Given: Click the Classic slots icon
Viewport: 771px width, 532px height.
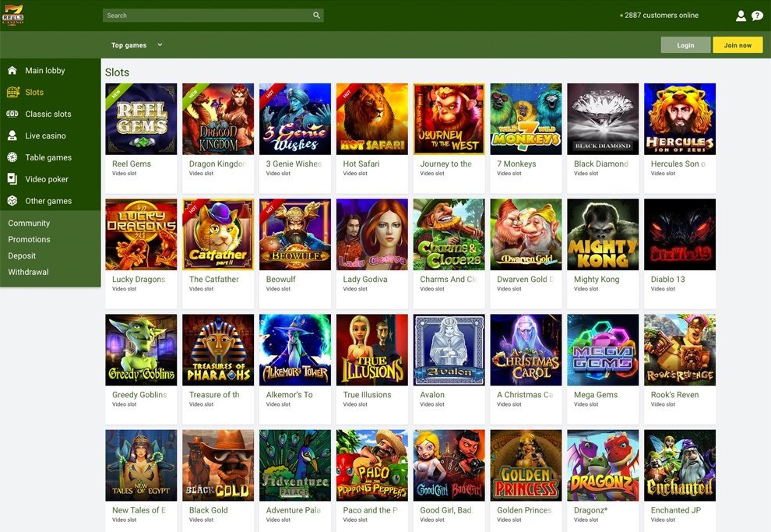Looking at the screenshot, I should (12, 114).
